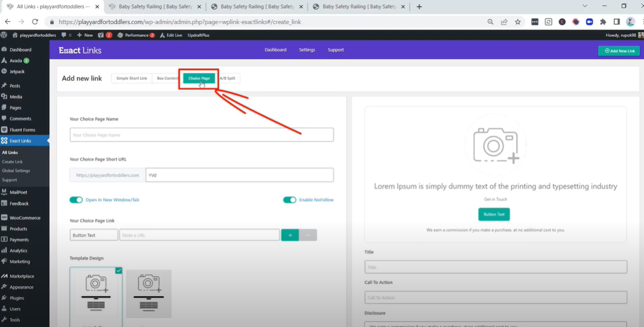Switch to Box Content tab
This screenshot has height=327, width=644.
click(167, 79)
